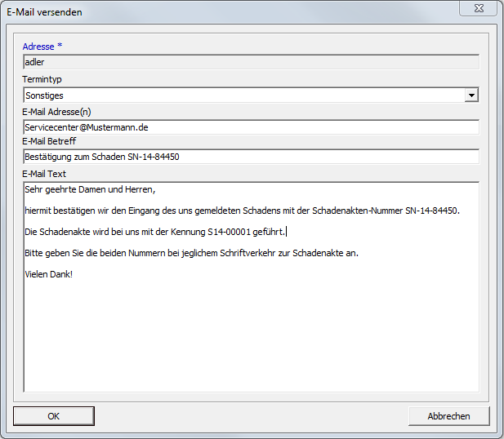Click the 'Termintyp' label

(42, 79)
